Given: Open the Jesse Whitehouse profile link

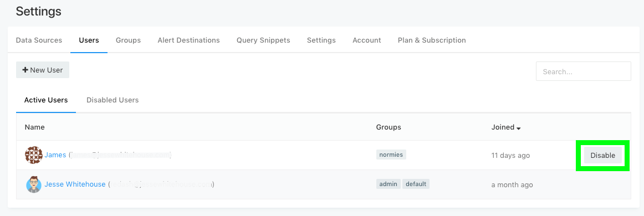Looking at the screenshot, I should pos(75,184).
